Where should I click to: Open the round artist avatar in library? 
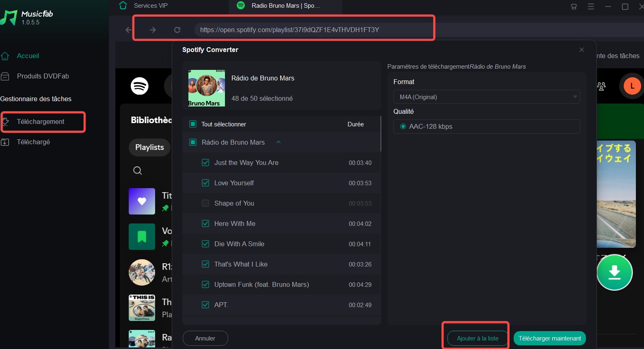[x=142, y=272]
